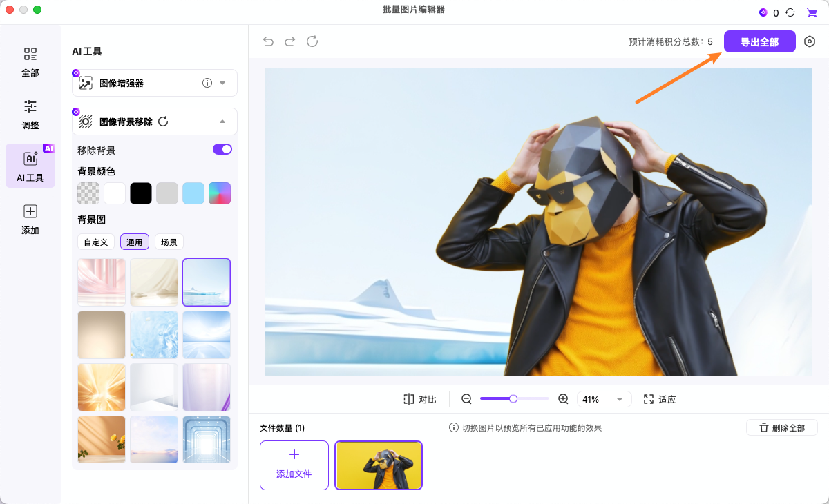Screen dimensions: 829x504
Task: Click the 添加文件 tile
Action: pyautogui.click(x=294, y=465)
